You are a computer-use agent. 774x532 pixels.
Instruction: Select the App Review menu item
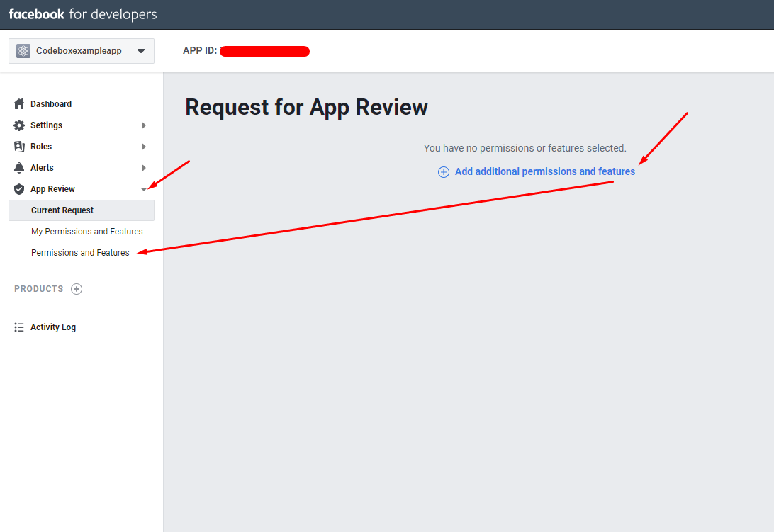(53, 189)
